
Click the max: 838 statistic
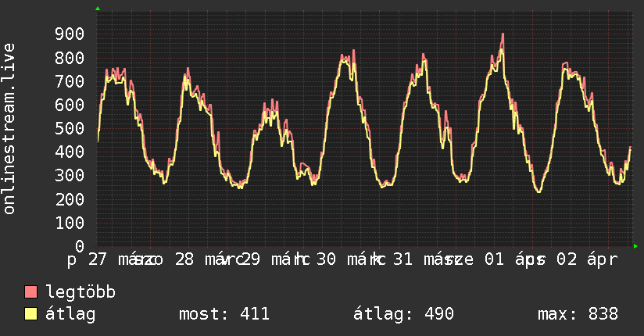click(x=578, y=314)
